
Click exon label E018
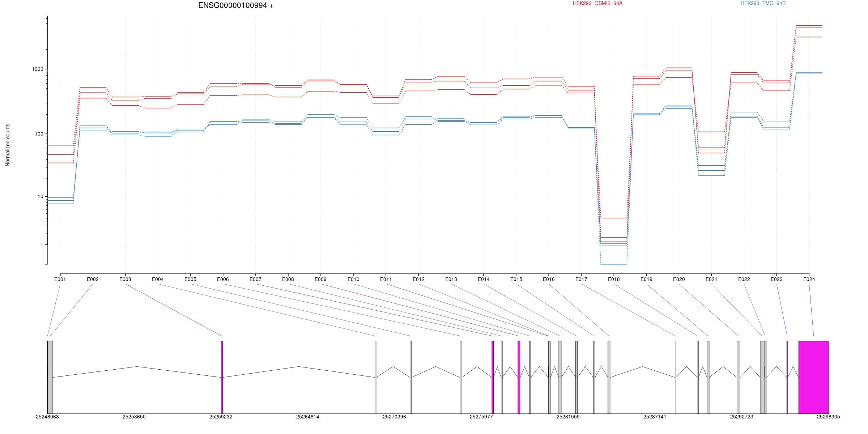click(x=614, y=279)
